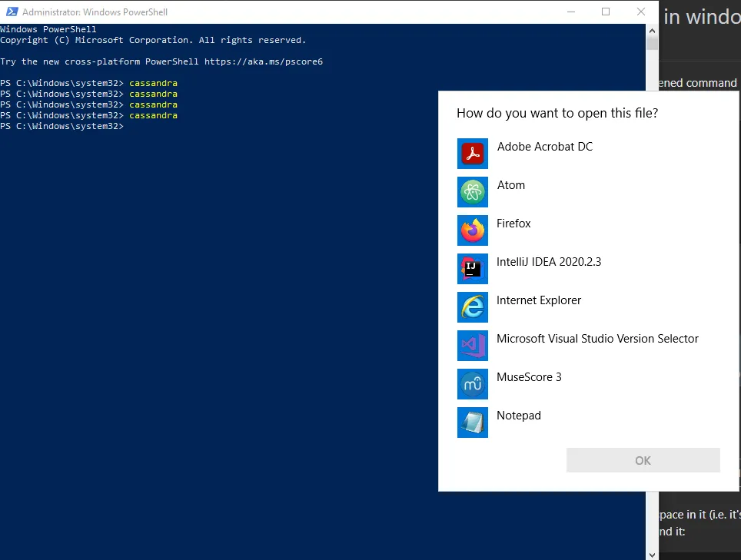Click the 'Internet Explorer' label

point(539,300)
